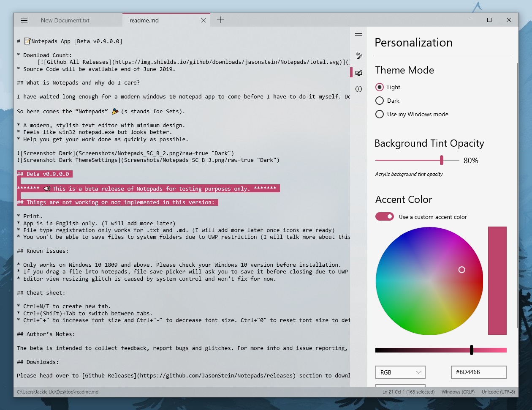Click the Theme Mode heading

tap(404, 70)
